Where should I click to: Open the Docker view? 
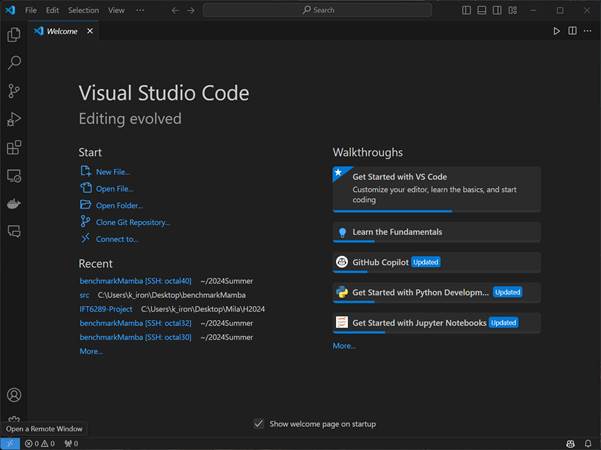14,204
